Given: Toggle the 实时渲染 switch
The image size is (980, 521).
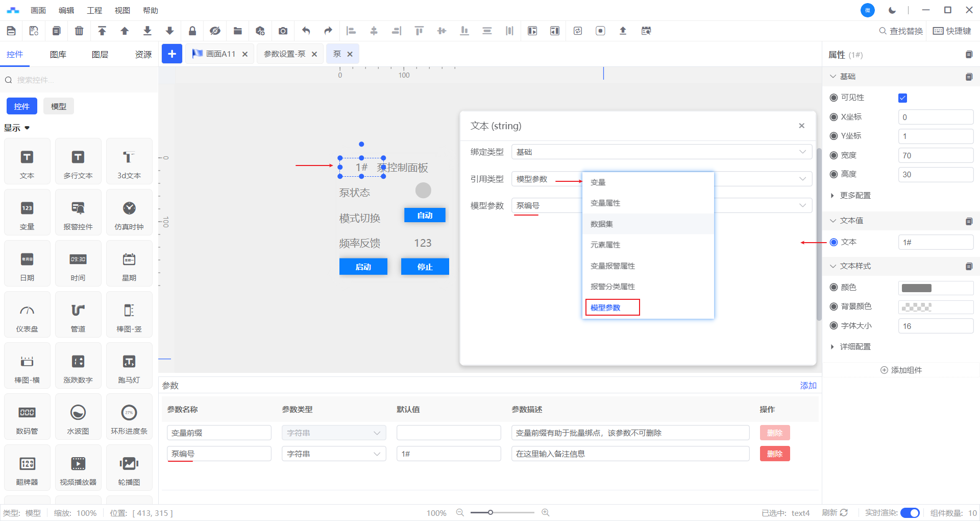Looking at the screenshot, I should pyautogui.click(x=910, y=513).
